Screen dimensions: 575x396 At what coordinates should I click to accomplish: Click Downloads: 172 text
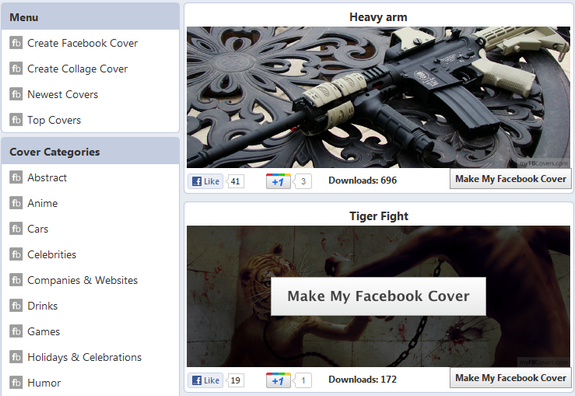362,380
